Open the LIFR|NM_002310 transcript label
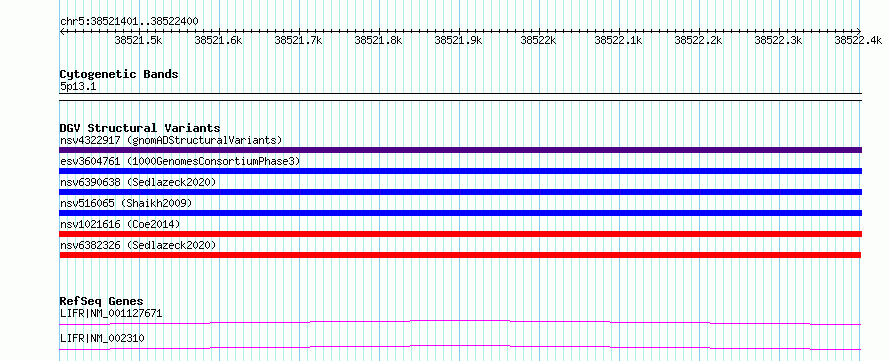The image size is (890, 361). (x=102, y=338)
